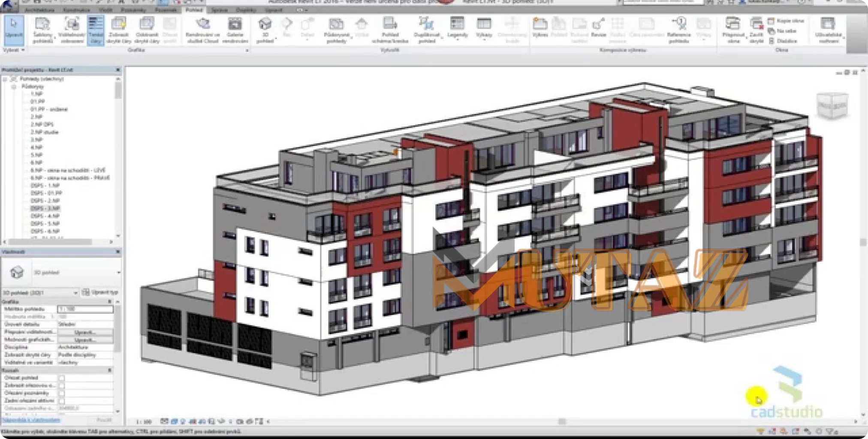
Task: Collapse the Rozsah properties section
Action: [110, 370]
